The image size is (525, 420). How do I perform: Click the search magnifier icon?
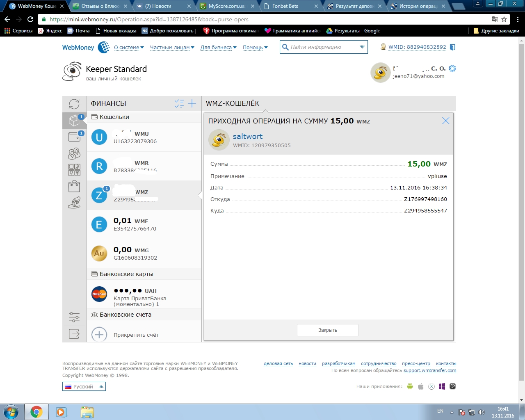pos(285,47)
